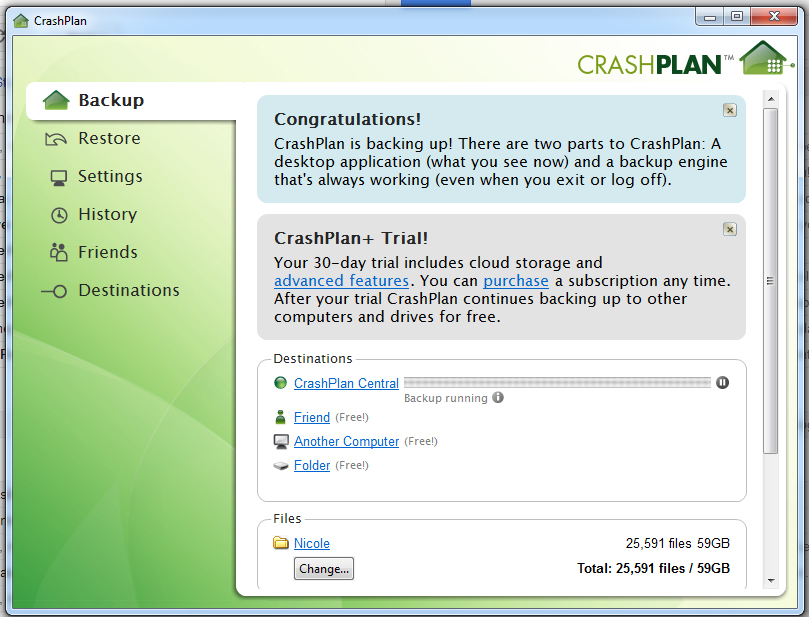
Task: Dismiss the CrashPlan+ Trial message box
Action: tap(730, 229)
